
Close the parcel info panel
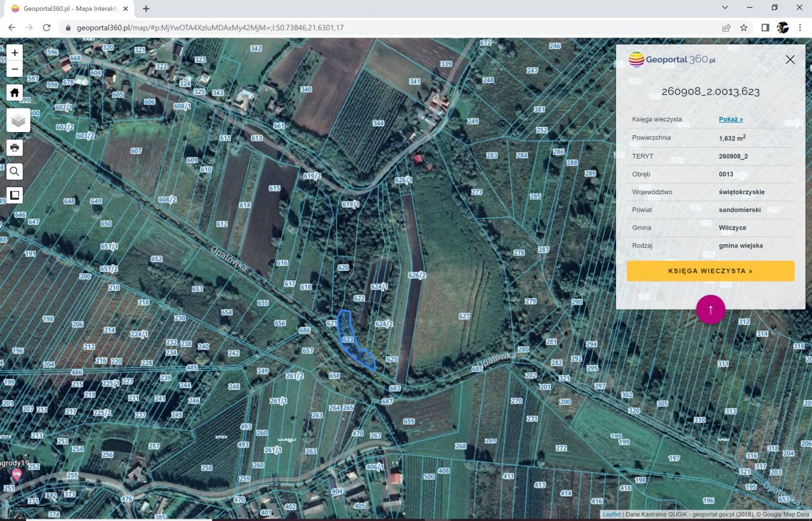click(x=790, y=60)
